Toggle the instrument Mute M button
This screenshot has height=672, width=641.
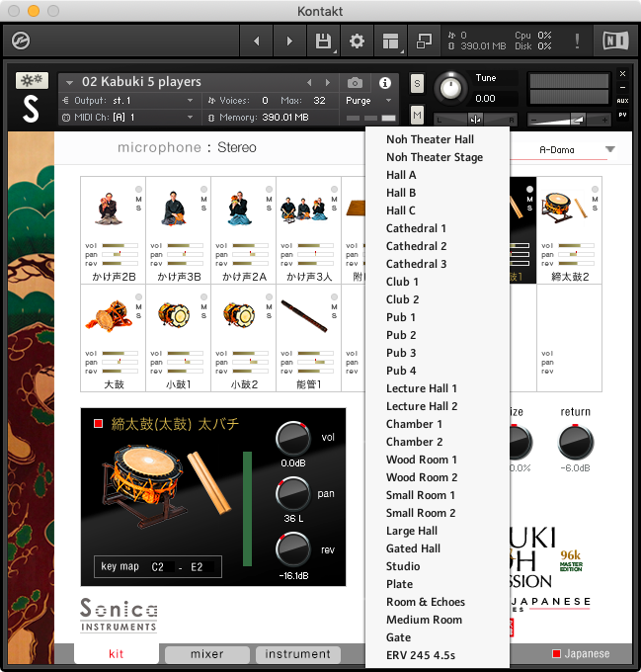point(417,115)
